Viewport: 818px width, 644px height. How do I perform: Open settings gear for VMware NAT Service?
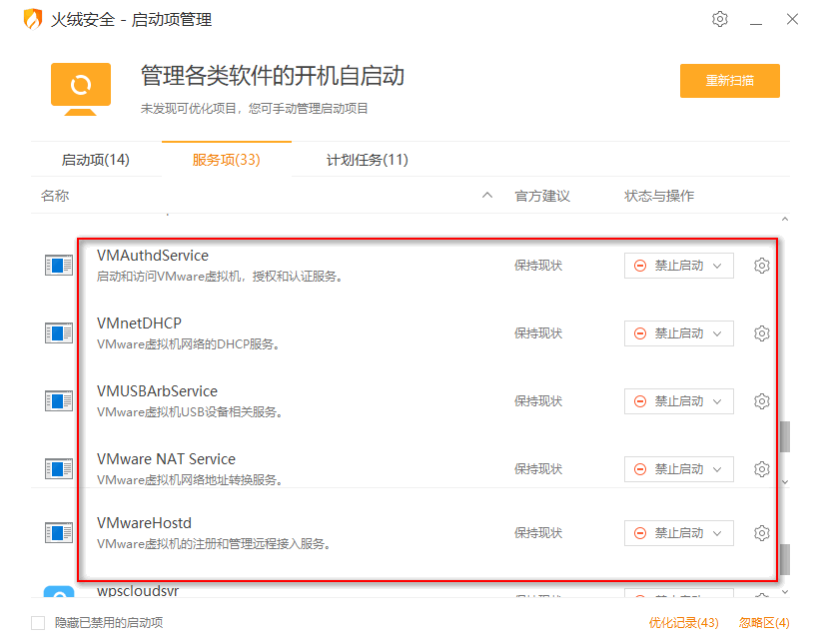pyautogui.click(x=762, y=469)
